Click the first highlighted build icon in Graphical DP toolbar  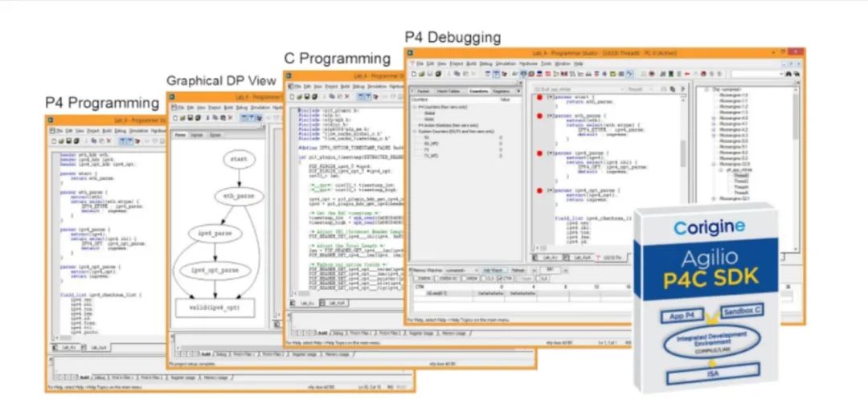244,118
